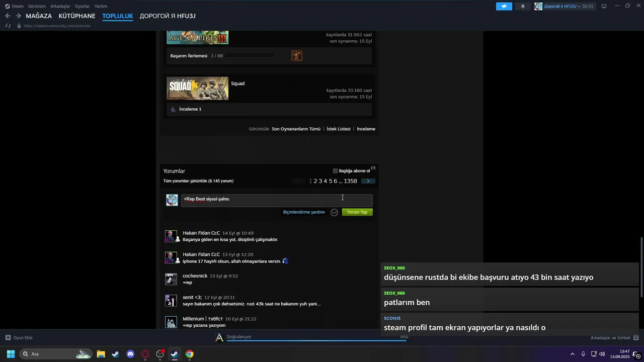Click the network display tray icon

click(x=593, y=354)
